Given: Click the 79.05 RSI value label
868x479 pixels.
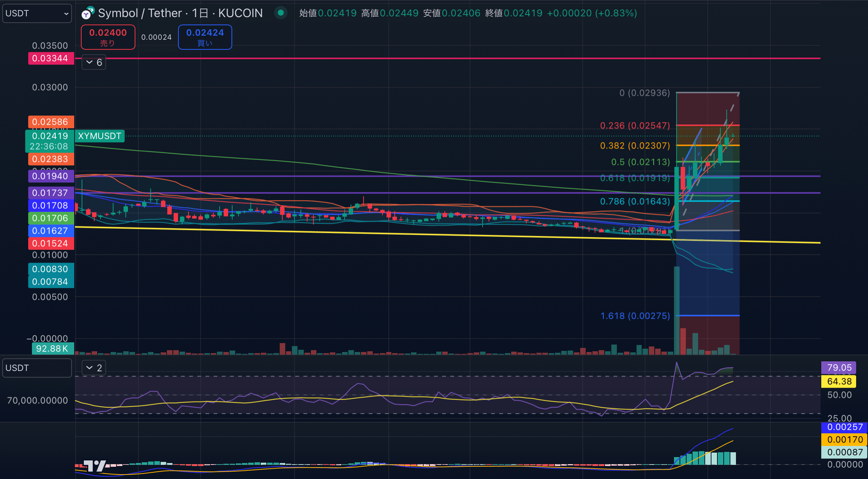Looking at the screenshot, I should tap(839, 368).
